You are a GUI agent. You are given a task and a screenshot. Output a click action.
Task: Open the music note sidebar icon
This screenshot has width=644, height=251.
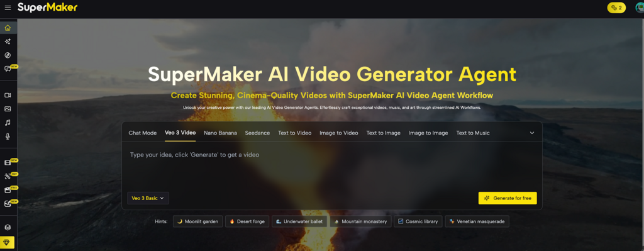pos(8,123)
